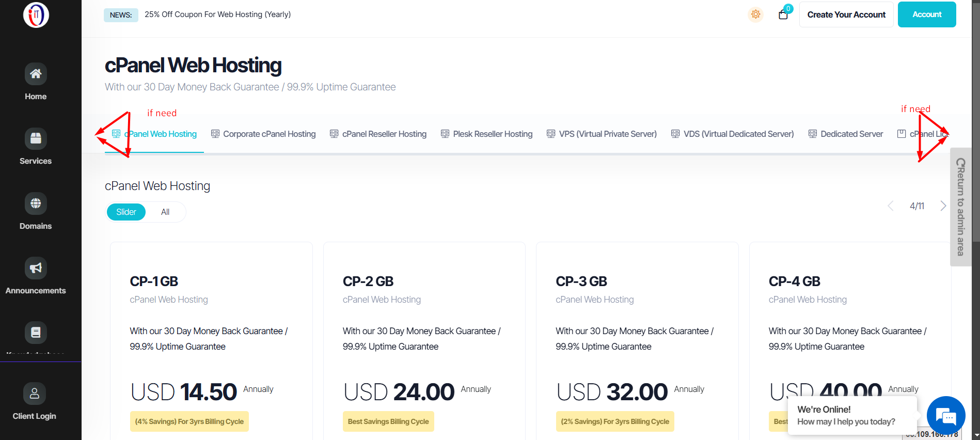
Task: Open the 25% Off Coupon news link
Action: pos(218,14)
